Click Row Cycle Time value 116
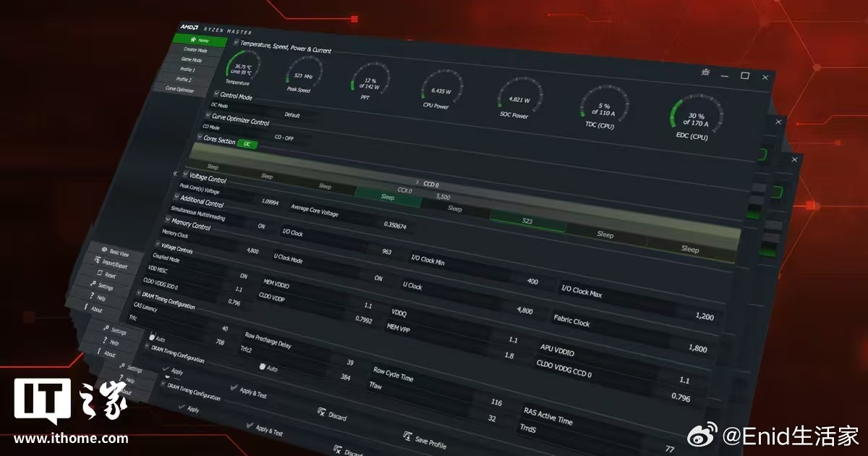 tap(495, 402)
